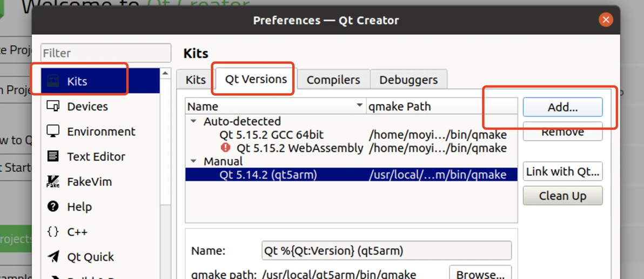Switch to the Compilers tab
Screen dimensions: 644x279
point(333,80)
